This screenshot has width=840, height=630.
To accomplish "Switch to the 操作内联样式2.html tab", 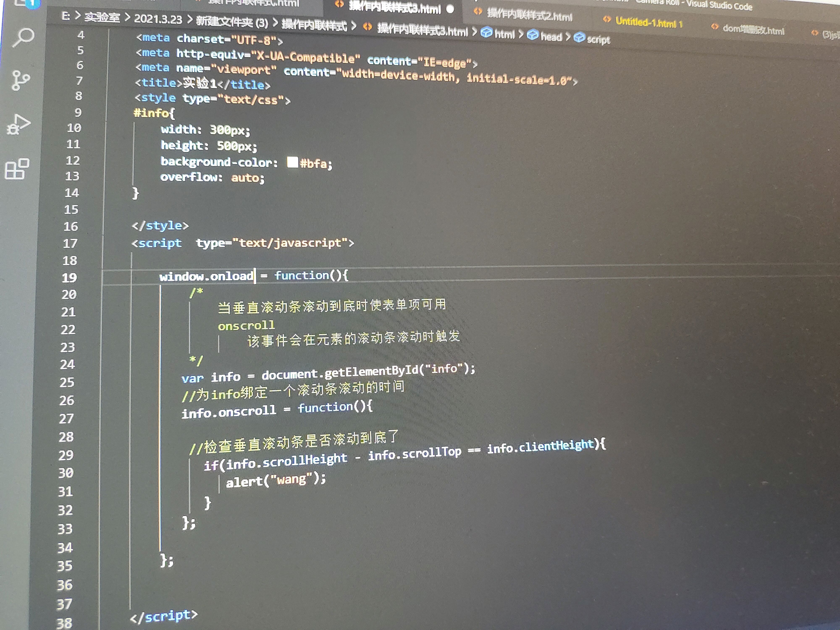I will [x=529, y=15].
